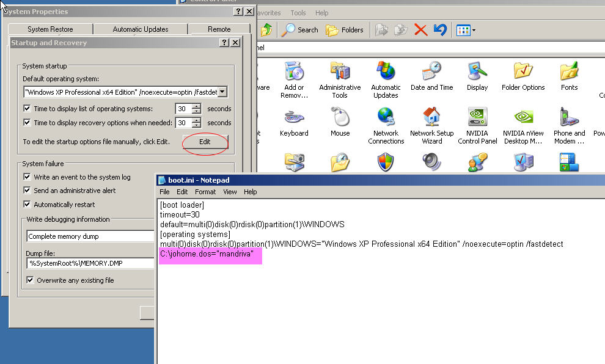Click the red Delete toolbar icon
Screen dimensions: 605x364
click(x=420, y=30)
